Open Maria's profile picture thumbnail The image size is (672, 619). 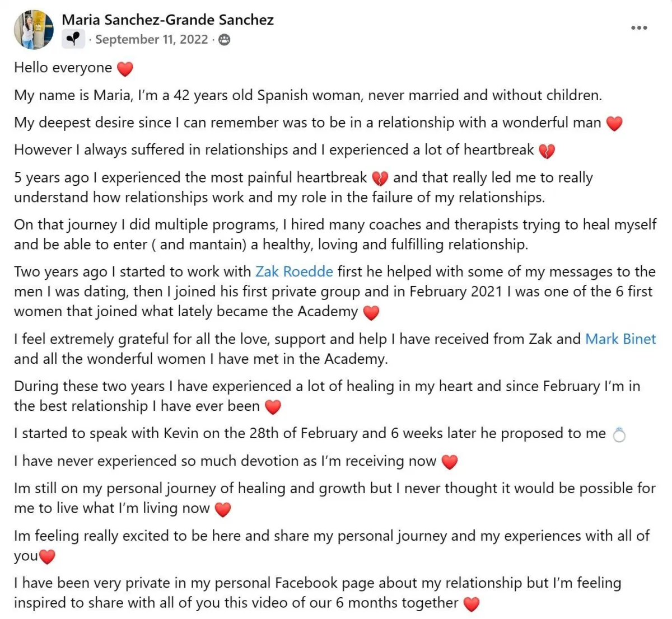tap(34, 30)
